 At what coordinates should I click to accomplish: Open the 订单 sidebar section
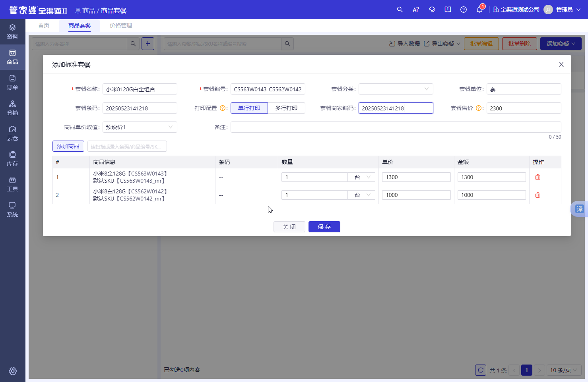pyautogui.click(x=13, y=83)
